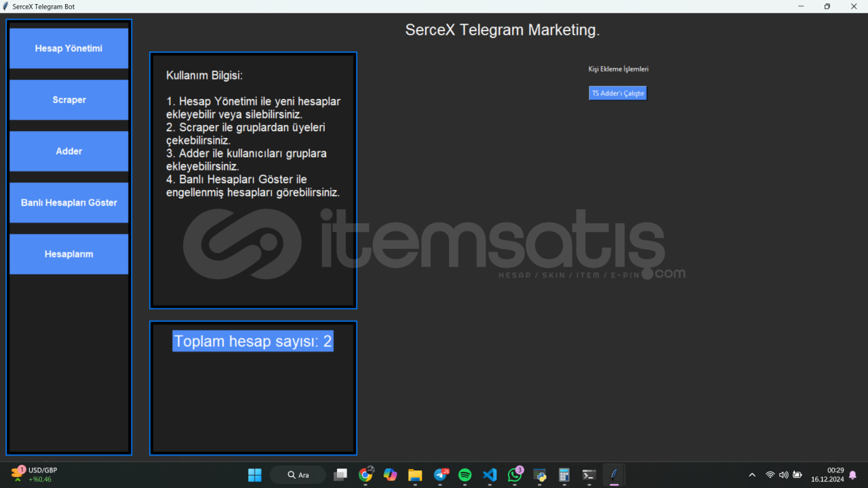The image size is (868, 488).
Task: Open the Adder section
Action: tap(68, 151)
